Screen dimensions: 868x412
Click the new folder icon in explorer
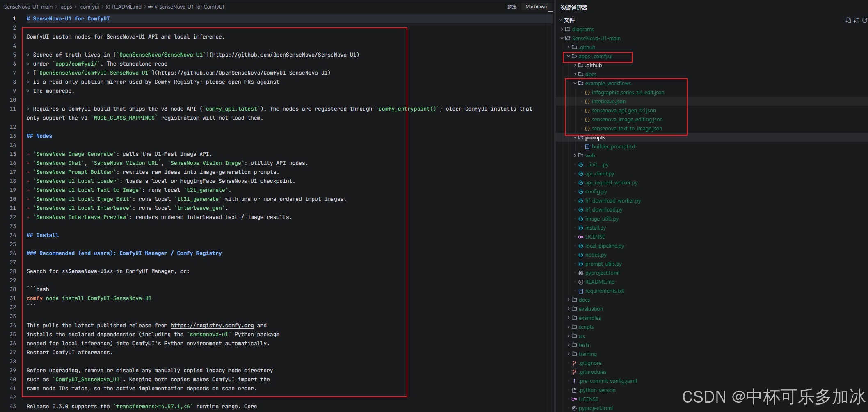pos(857,20)
